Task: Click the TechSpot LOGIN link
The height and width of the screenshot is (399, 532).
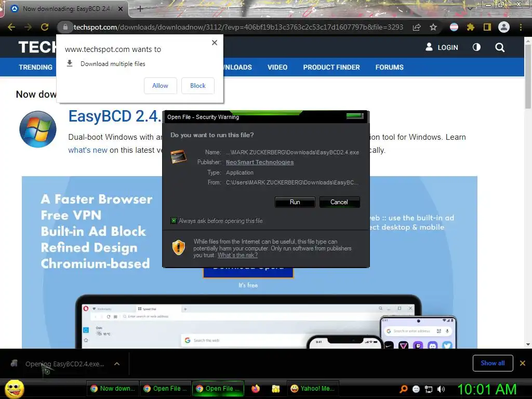Action: pos(442,47)
